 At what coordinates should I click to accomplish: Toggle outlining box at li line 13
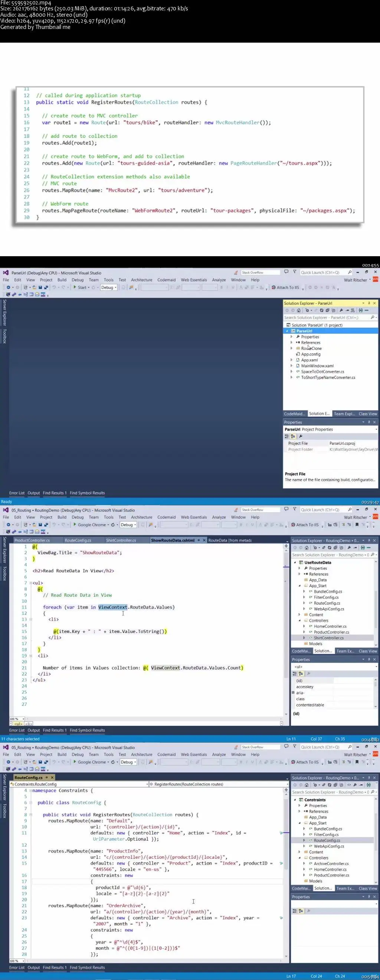click(x=30, y=619)
